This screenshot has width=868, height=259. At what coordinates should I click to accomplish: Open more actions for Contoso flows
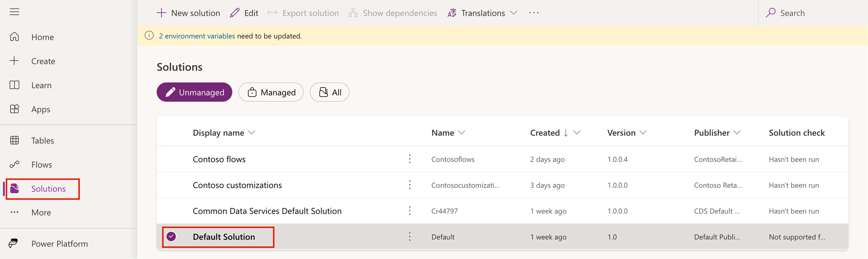click(410, 159)
